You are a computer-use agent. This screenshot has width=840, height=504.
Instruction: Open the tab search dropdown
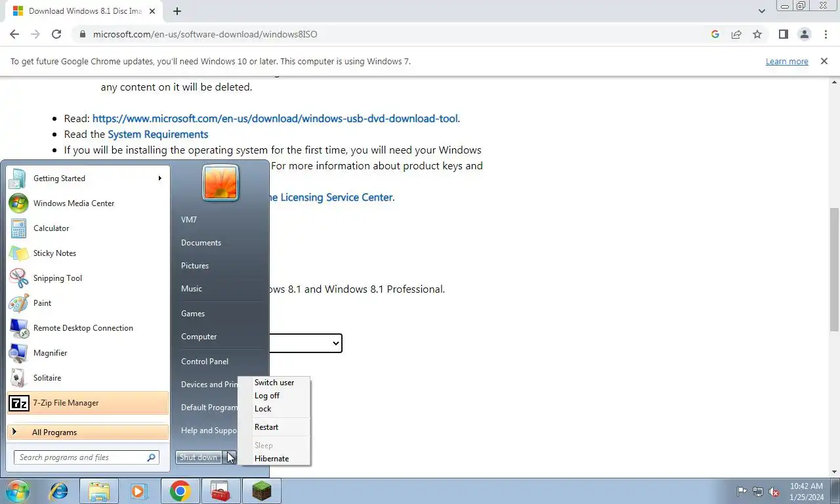pyautogui.click(x=761, y=11)
